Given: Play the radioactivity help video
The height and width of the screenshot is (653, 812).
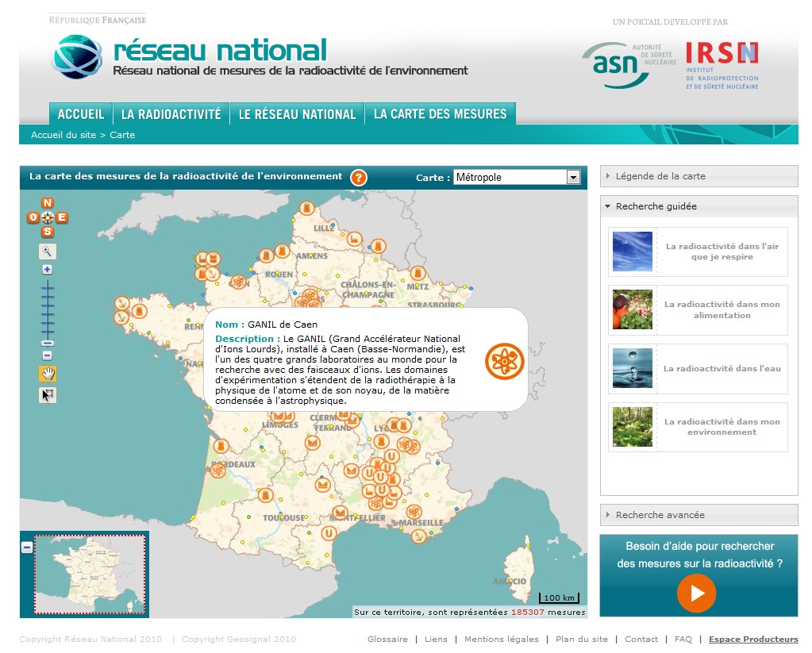Looking at the screenshot, I should (697, 593).
